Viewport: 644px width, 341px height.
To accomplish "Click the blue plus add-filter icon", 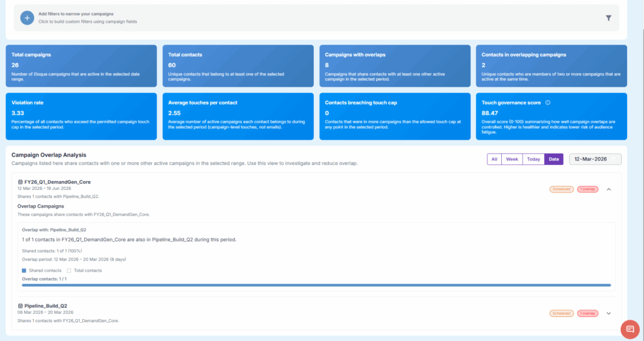I will 27,18.
